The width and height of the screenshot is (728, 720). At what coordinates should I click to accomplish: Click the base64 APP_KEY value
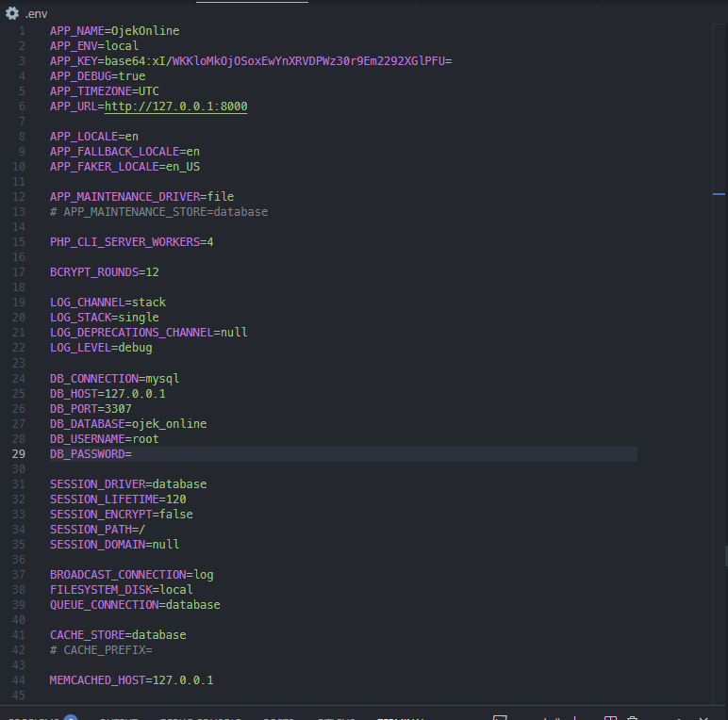[x=278, y=61]
